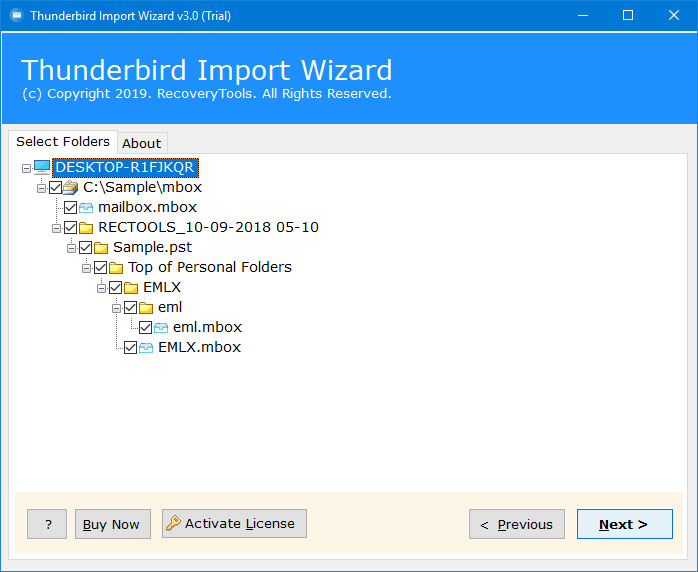698x572 pixels.
Task: Open help with the question mark button
Action: (47, 524)
